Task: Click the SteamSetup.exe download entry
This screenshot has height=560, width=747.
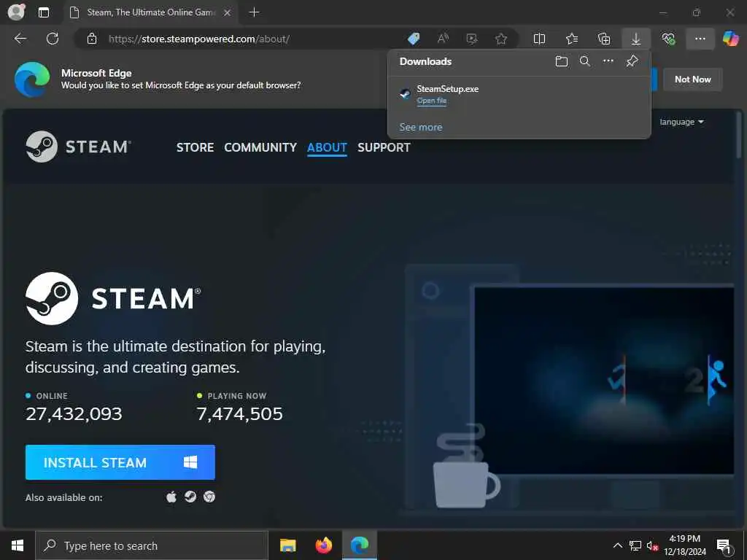Action: [x=519, y=94]
